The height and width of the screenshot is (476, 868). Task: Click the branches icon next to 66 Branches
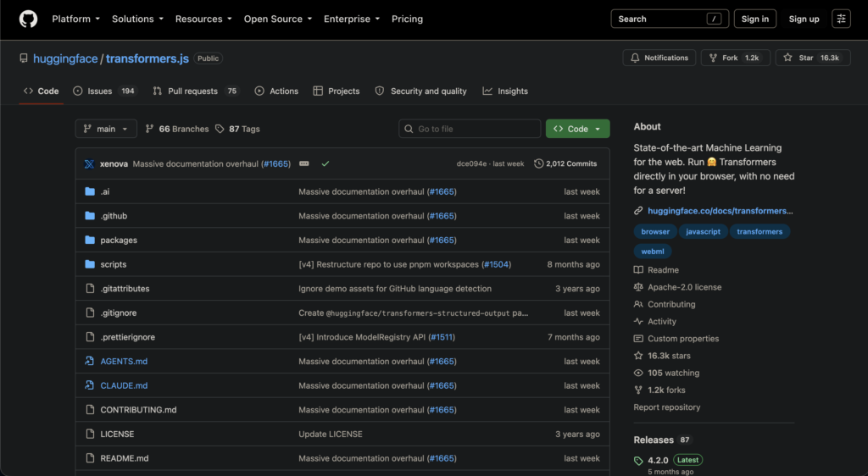coord(149,129)
